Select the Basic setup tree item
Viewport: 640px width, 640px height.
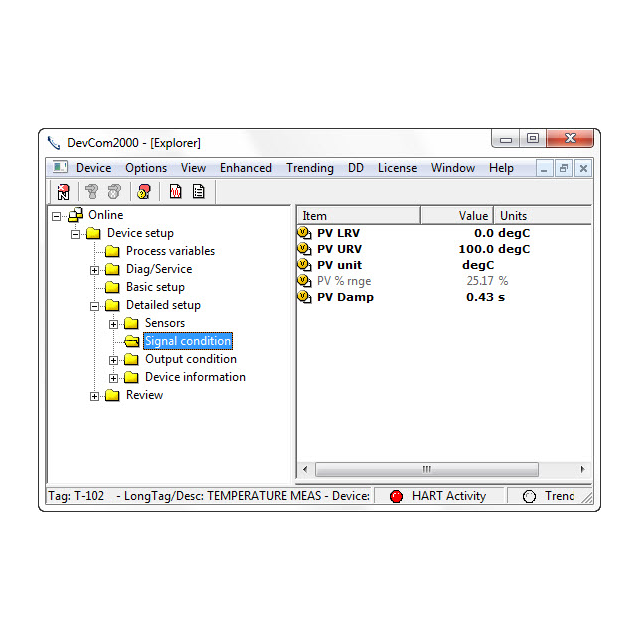[156, 287]
